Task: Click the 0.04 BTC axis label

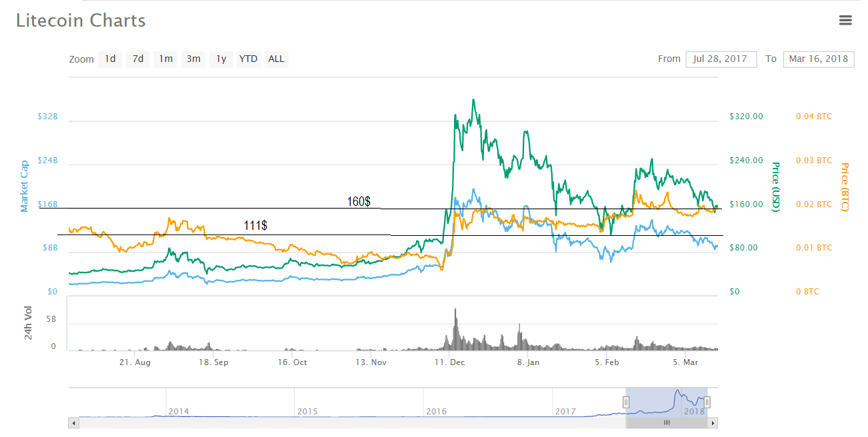Action: pos(814,117)
